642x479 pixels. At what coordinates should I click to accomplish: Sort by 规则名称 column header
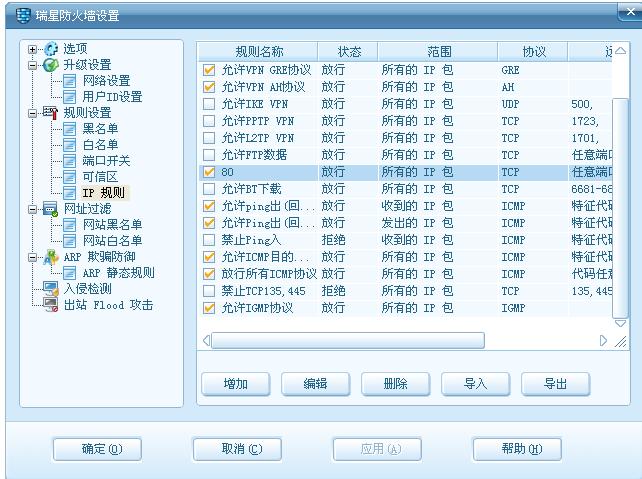click(x=258, y=52)
